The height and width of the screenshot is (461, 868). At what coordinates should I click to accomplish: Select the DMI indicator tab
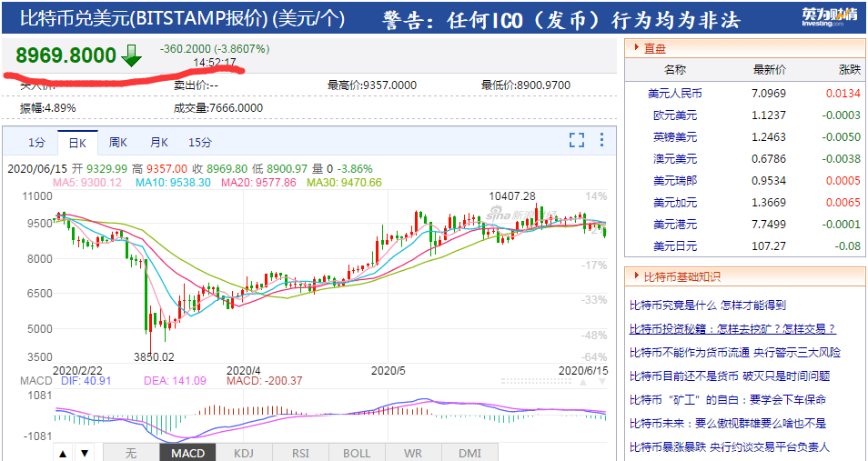[x=470, y=453]
